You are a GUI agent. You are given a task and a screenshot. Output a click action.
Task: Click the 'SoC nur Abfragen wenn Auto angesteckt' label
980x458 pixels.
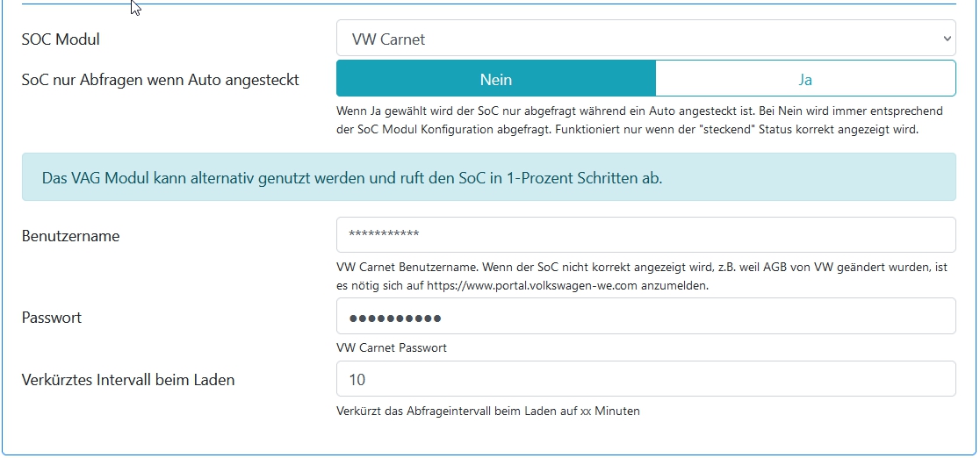160,80
